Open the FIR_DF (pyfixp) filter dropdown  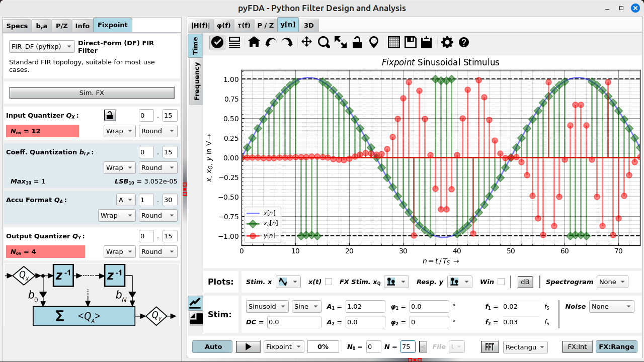pos(42,46)
